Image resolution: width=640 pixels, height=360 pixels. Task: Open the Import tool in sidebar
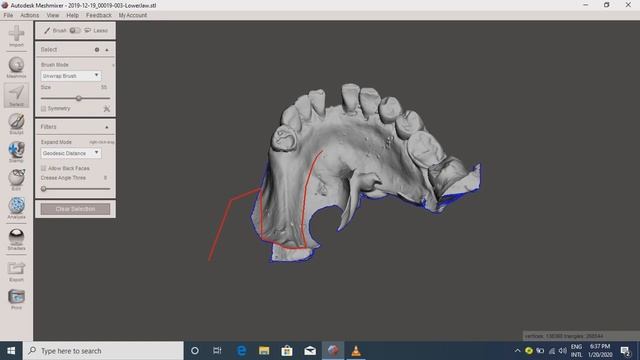(16, 36)
